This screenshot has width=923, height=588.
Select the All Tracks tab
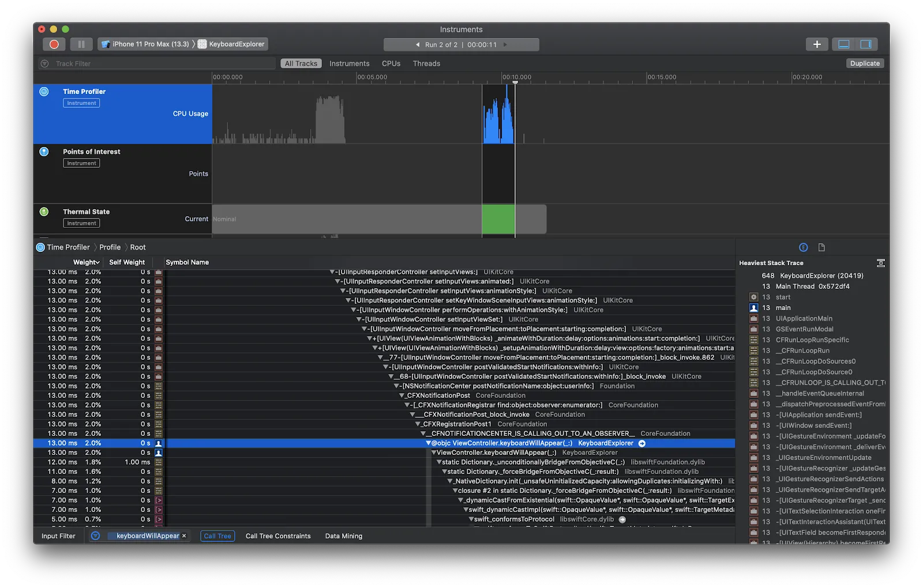pos(301,63)
